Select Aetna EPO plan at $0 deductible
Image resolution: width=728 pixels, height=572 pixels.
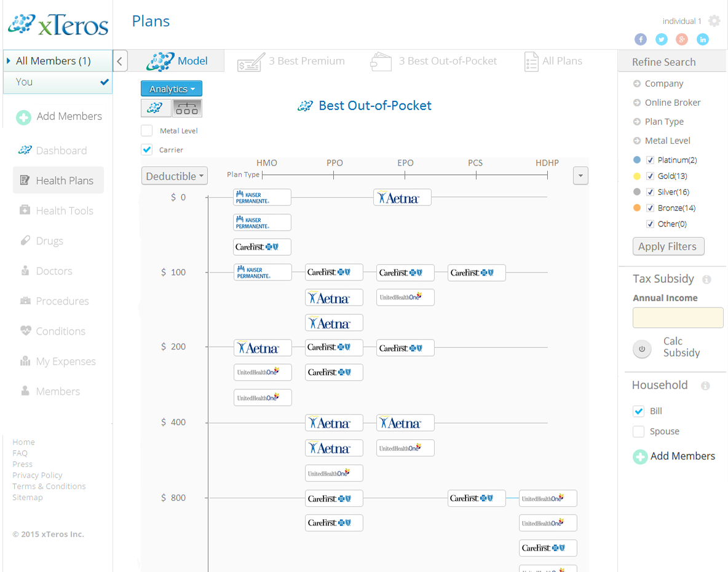point(403,197)
